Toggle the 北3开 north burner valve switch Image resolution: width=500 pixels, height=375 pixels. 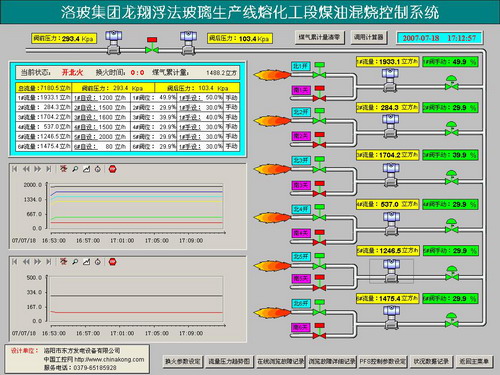301,160
